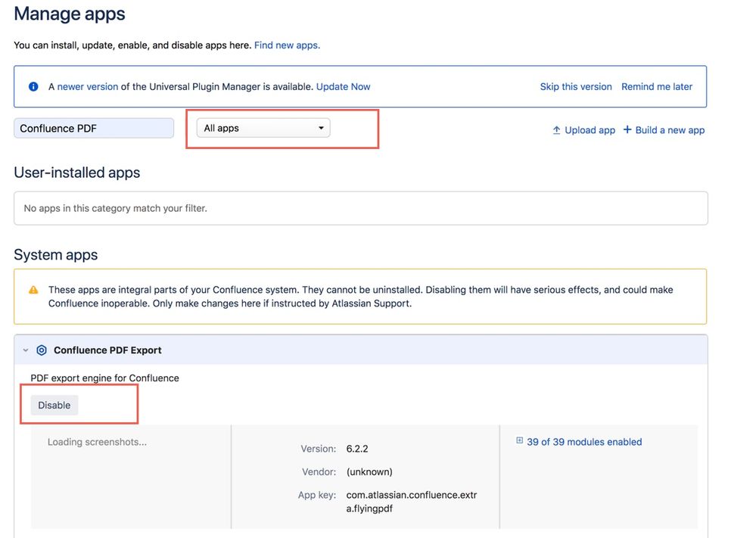
Task: Open the All apps filter dropdown
Action: 263,128
